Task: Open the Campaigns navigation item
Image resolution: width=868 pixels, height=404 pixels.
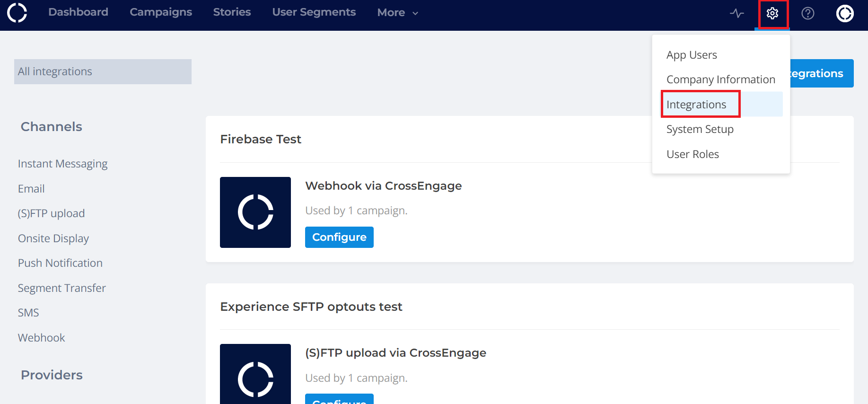Action: [161, 12]
